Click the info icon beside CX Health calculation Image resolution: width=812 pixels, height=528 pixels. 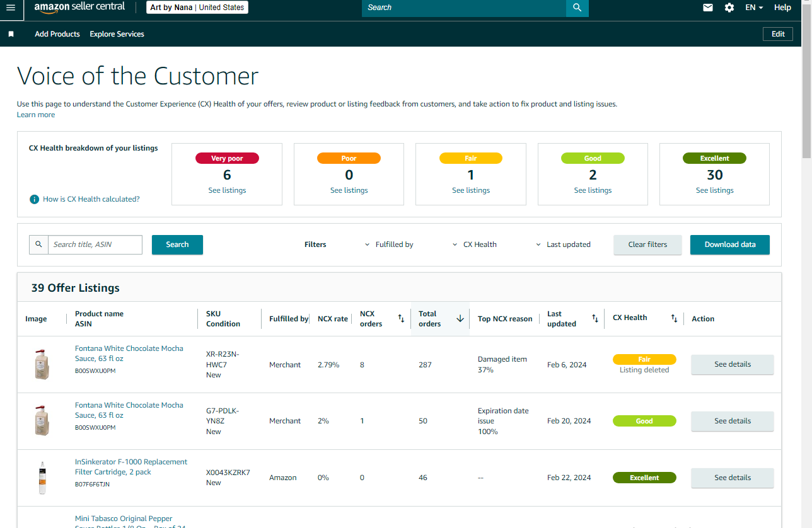click(35, 199)
